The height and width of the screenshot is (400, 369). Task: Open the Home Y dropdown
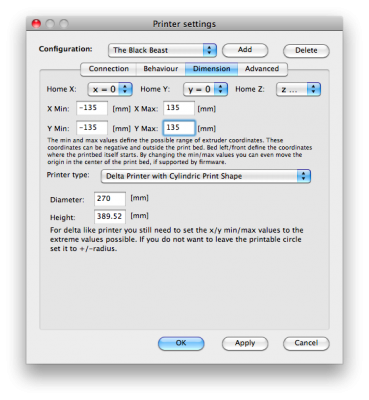205,89
